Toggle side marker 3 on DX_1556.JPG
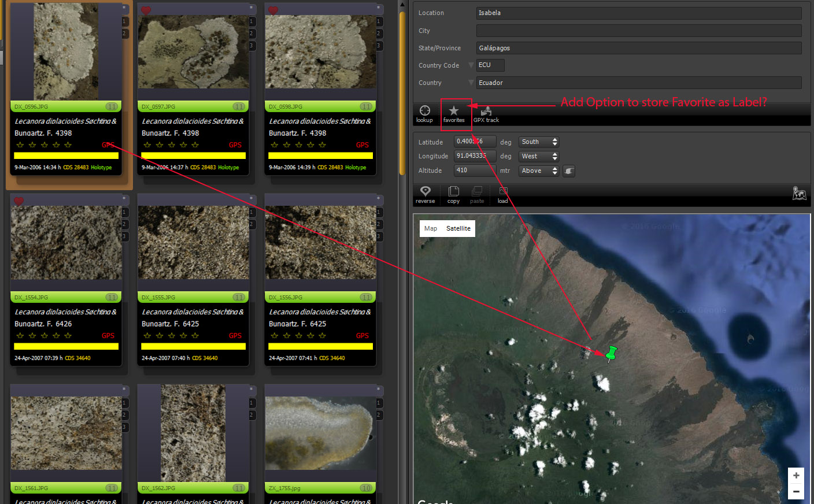The image size is (814, 504). coord(379,236)
